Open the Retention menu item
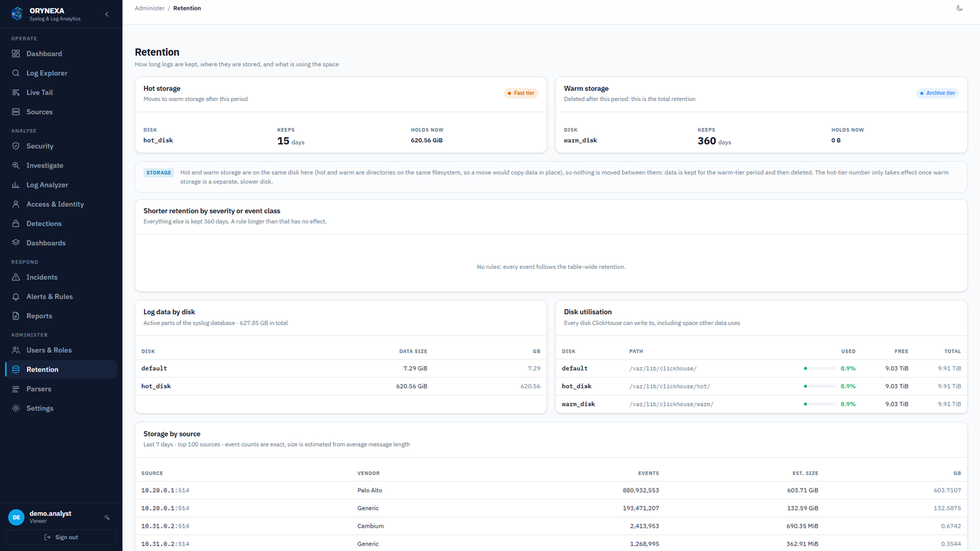The width and height of the screenshot is (980, 551). (61, 370)
